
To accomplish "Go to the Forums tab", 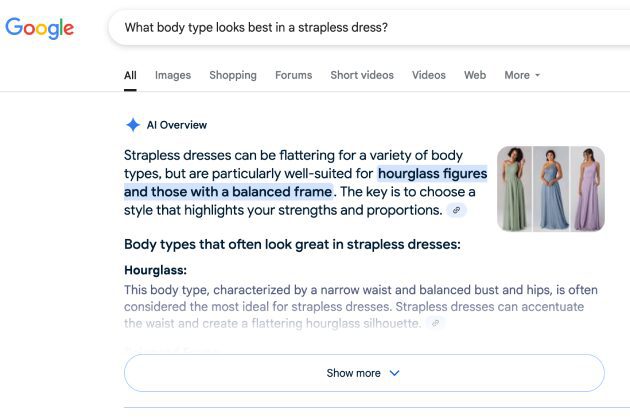I will coord(293,75).
